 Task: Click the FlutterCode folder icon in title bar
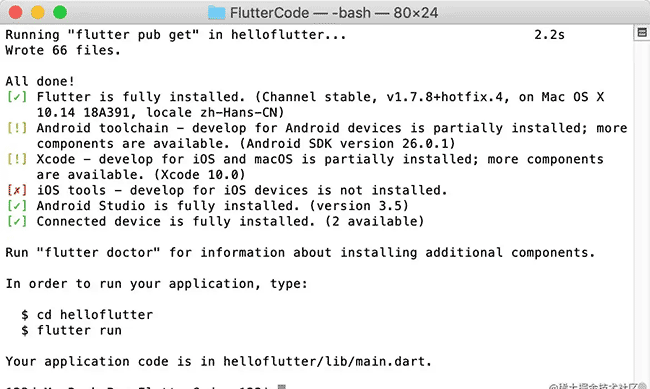point(216,12)
